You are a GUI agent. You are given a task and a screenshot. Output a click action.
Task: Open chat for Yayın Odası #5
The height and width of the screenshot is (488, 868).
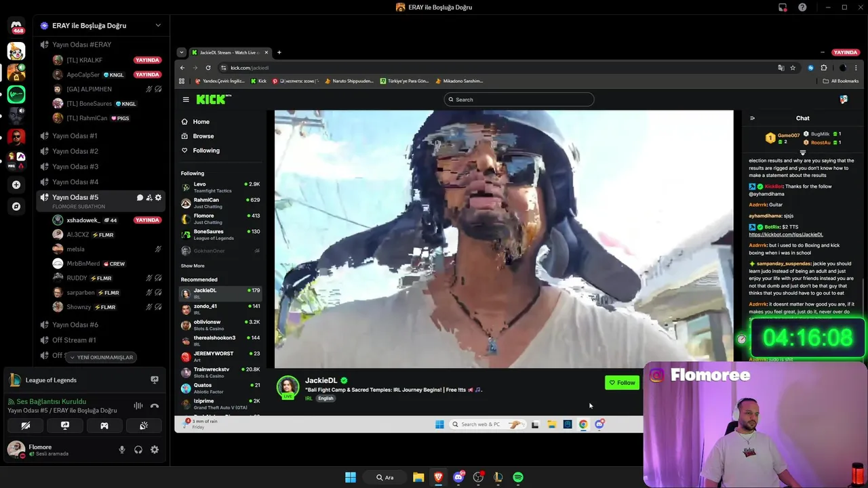[140, 197]
